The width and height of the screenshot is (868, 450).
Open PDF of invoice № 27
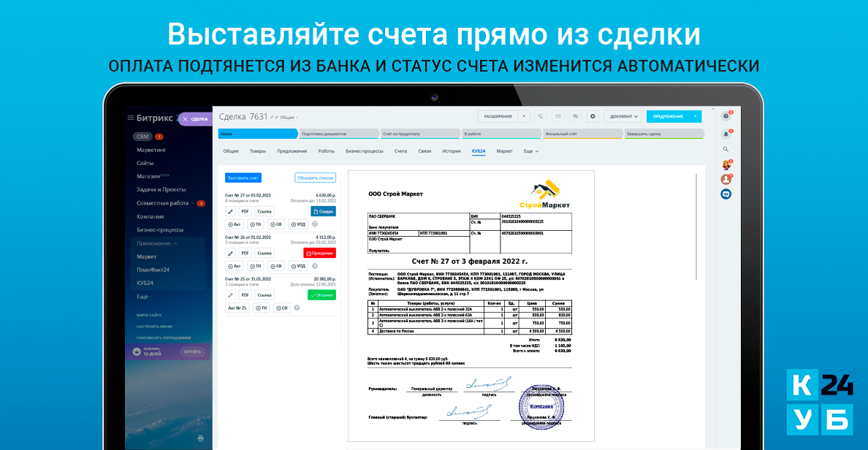click(245, 211)
